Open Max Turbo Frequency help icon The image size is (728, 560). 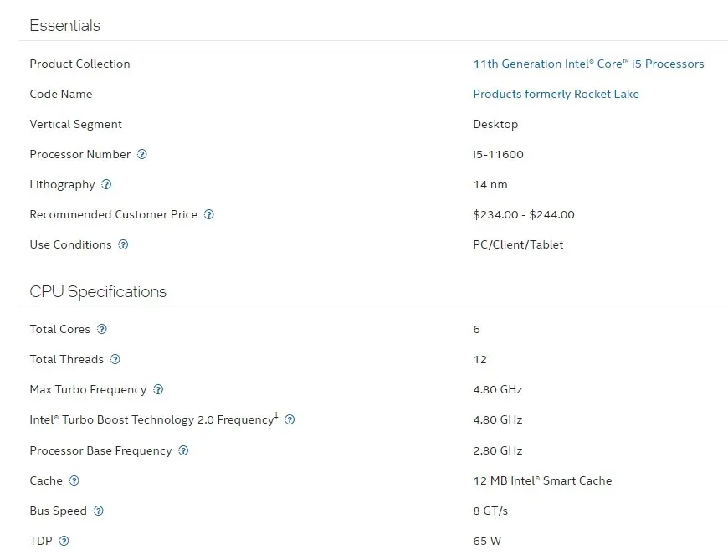[158, 389]
